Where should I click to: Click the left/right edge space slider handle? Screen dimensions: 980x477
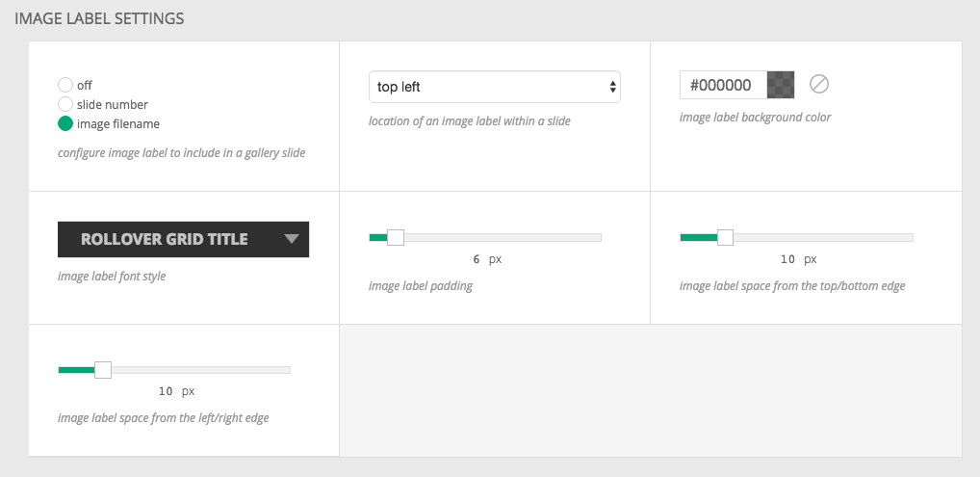pyautogui.click(x=102, y=370)
